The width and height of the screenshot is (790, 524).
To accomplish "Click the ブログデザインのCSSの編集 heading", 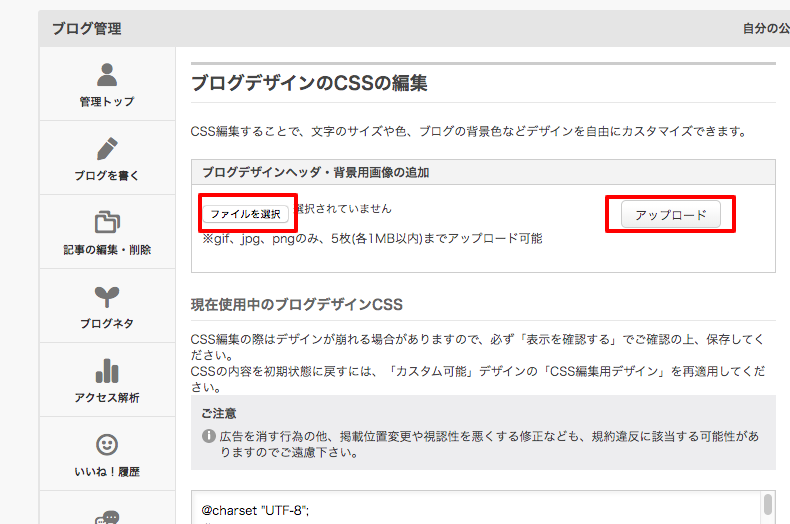I will (309, 83).
